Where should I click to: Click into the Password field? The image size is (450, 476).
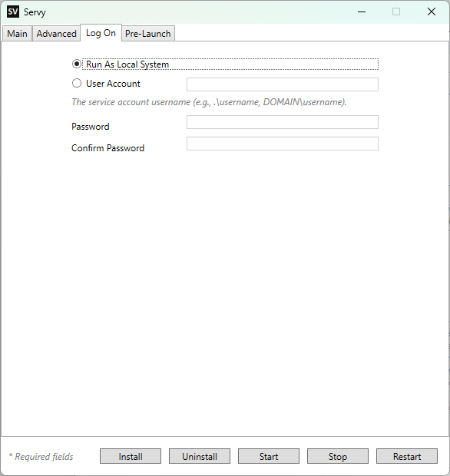click(283, 122)
